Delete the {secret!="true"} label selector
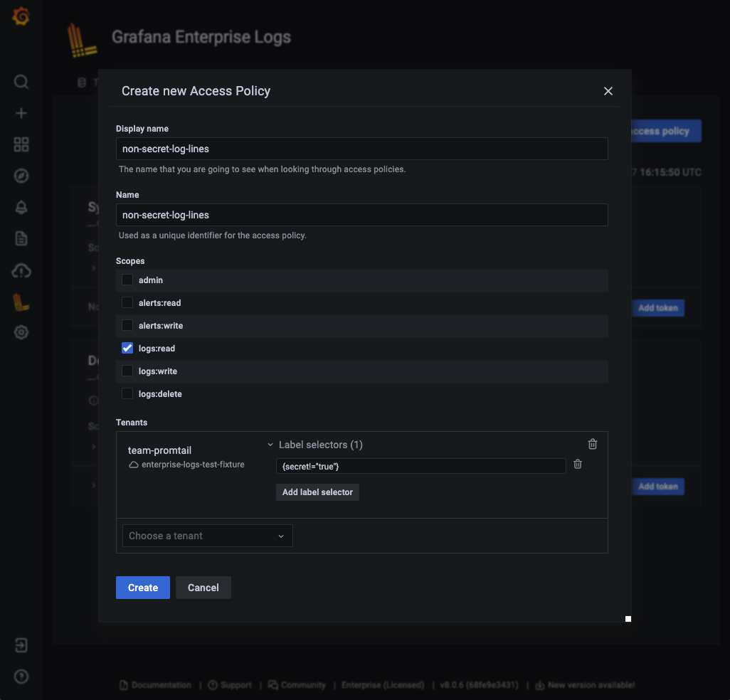 577,464
